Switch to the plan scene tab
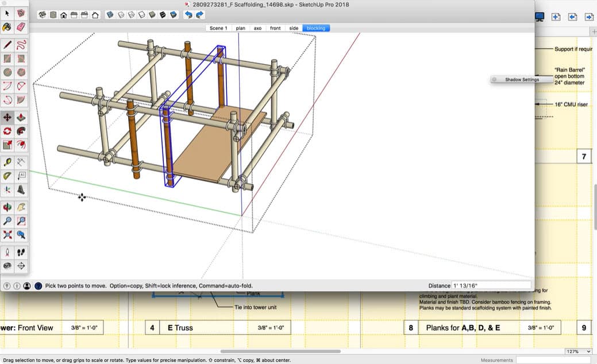Image resolution: width=597 pixels, height=364 pixels. click(x=240, y=28)
